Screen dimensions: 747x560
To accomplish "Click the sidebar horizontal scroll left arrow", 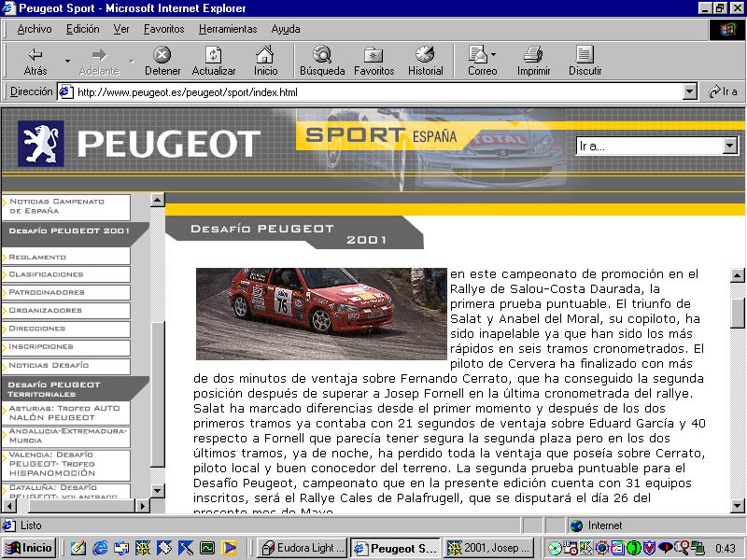I will pos(8,505).
